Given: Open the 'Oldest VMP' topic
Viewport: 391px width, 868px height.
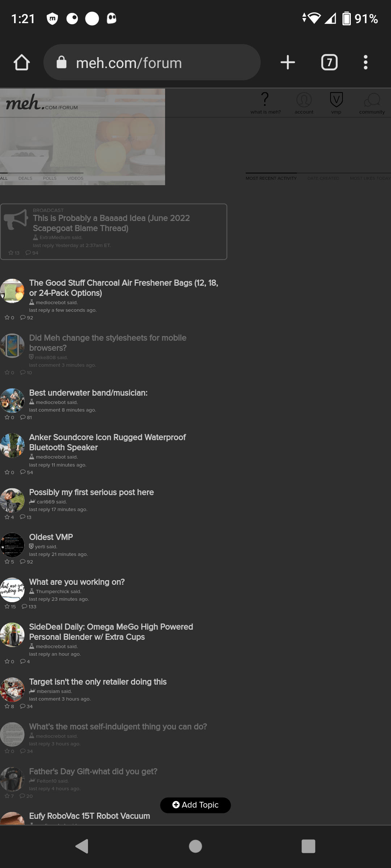Looking at the screenshot, I should pyautogui.click(x=51, y=537).
